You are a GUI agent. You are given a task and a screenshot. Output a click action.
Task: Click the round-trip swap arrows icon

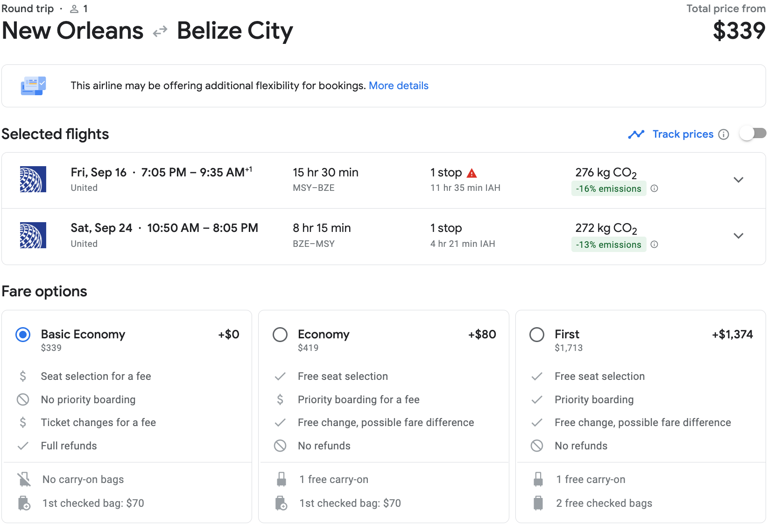tap(160, 31)
